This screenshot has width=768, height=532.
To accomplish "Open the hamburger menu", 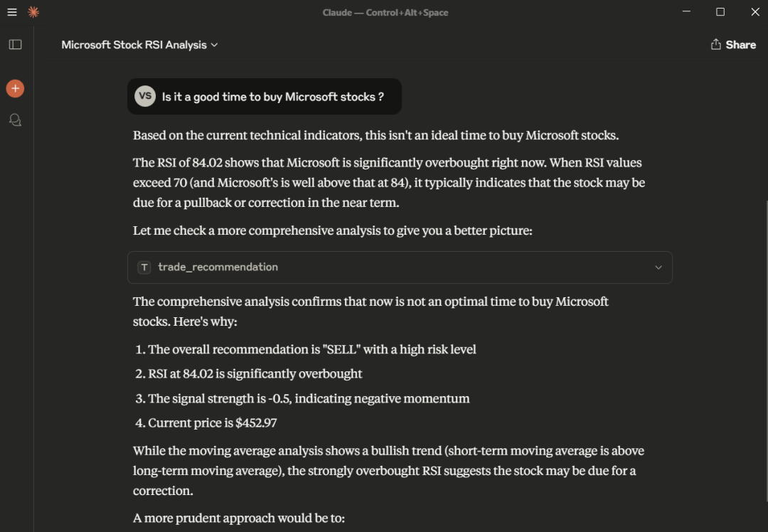I will click(x=12, y=12).
